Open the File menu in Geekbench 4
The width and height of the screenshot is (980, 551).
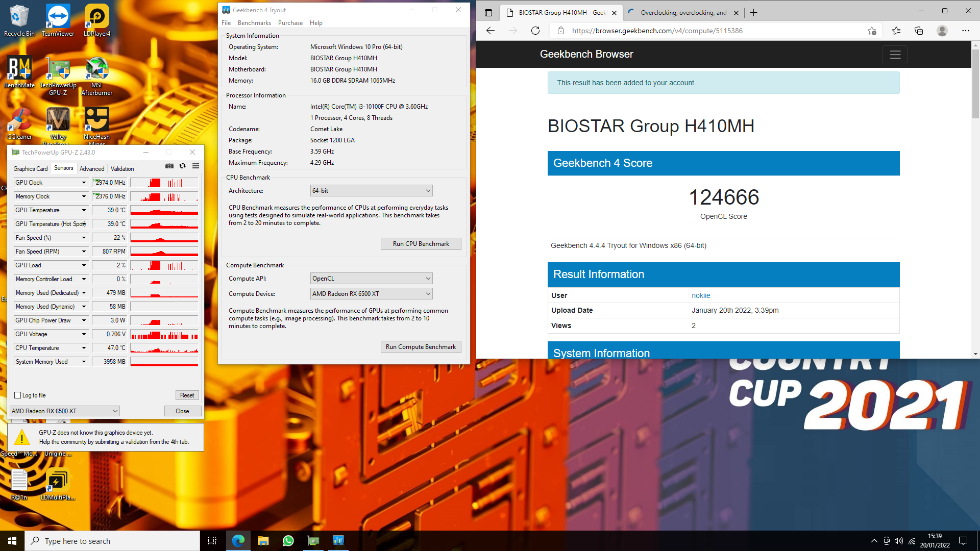click(226, 23)
